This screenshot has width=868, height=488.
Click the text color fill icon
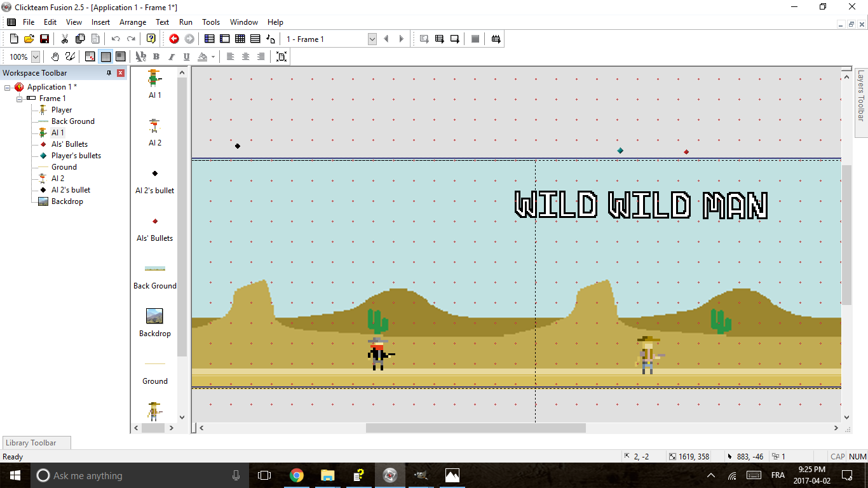click(x=203, y=57)
